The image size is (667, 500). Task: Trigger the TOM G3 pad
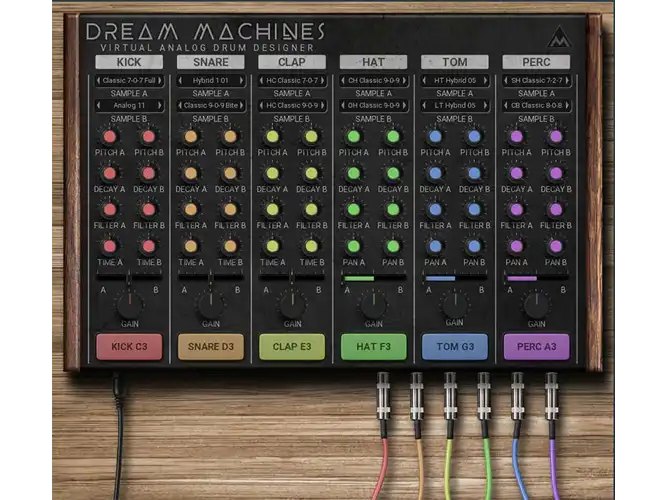click(455, 347)
